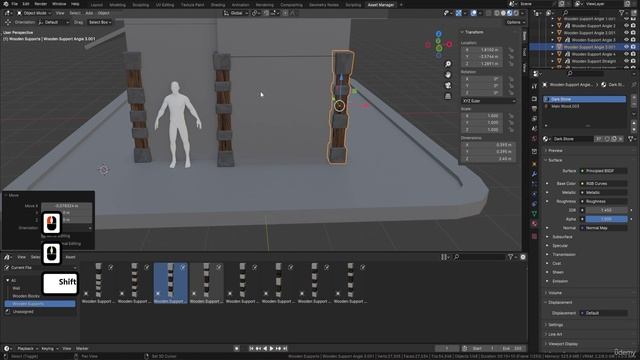This screenshot has width=640, height=360.
Task: Click the blue Z axis on navigation gizmo
Action: [438, 34]
